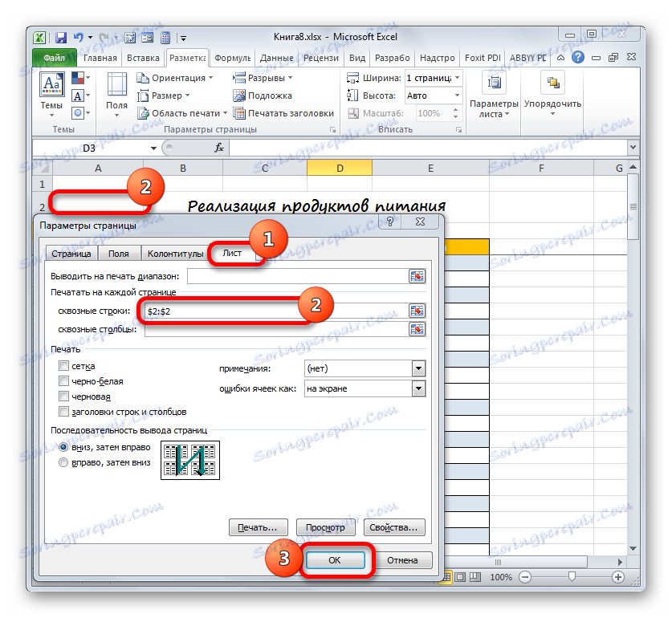Open Параметры листа sheet options
This screenshot has height=618, width=672.
click(x=494, y=96)
